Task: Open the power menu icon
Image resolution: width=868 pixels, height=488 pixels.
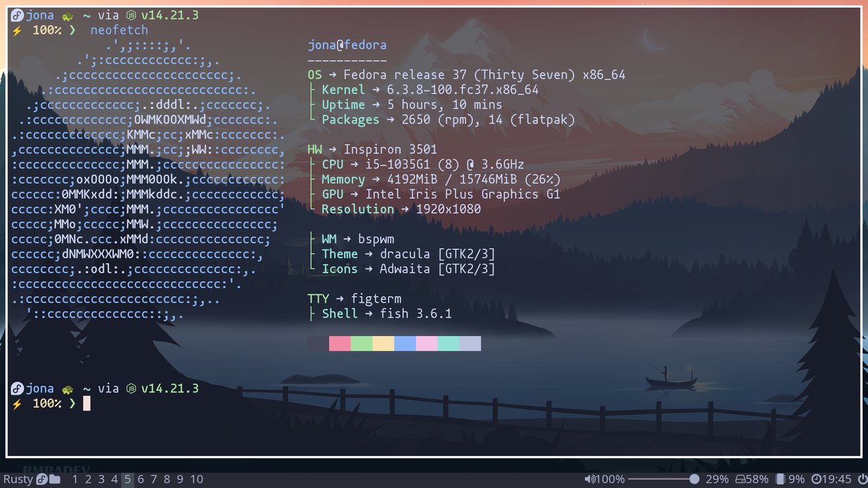Action: pos(861,479)
